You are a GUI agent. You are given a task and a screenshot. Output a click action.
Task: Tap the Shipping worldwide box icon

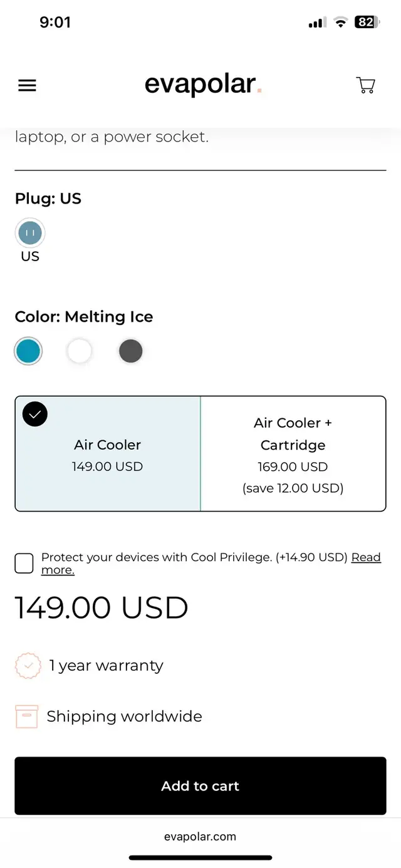27,716
